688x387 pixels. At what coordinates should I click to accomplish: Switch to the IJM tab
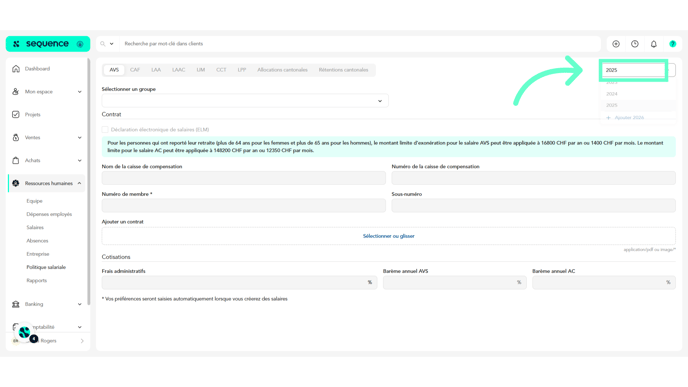coord(201,70)
